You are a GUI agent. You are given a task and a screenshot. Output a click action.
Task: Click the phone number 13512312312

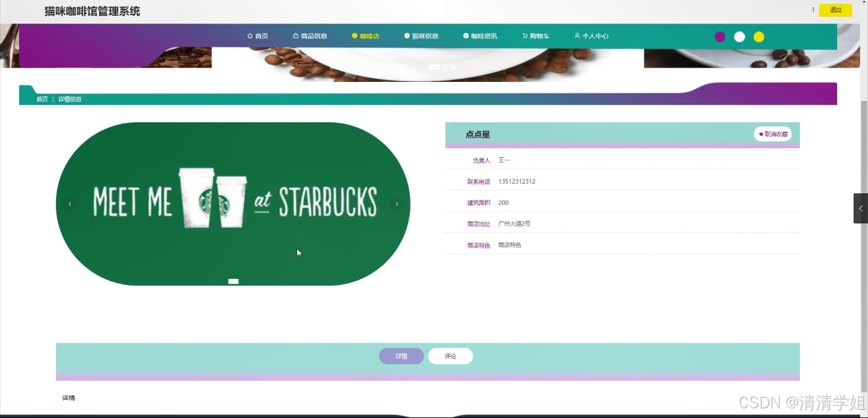point(517,181)
